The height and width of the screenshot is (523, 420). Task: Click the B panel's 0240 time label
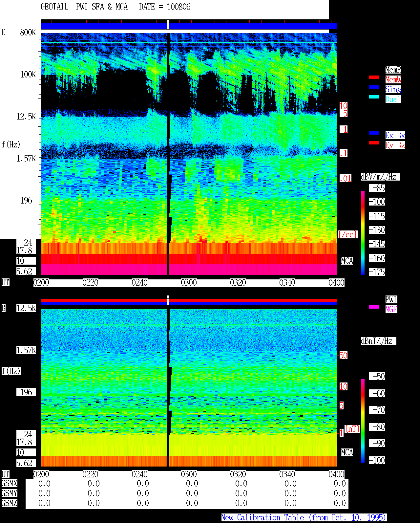click(139, 474)
